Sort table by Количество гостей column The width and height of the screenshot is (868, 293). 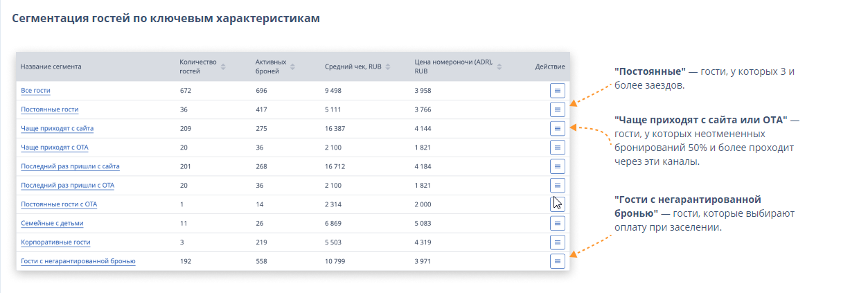(223, 66)
